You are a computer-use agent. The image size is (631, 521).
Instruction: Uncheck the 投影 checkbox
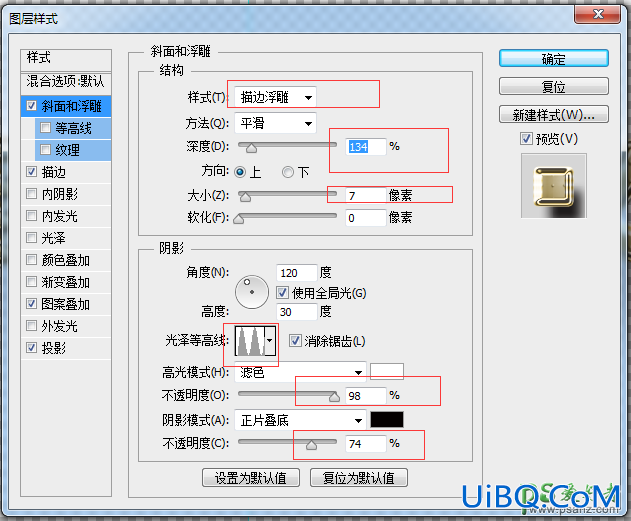point(31,347)
